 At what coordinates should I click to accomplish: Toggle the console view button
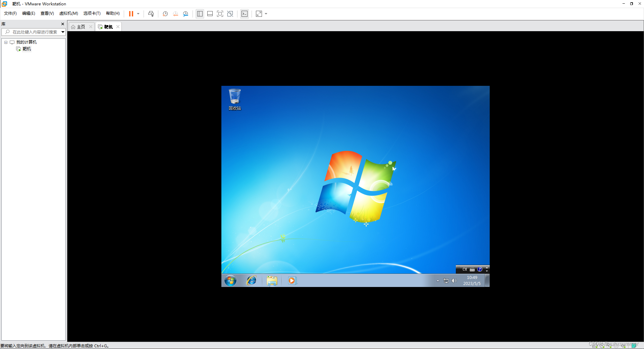coord(245,14)
